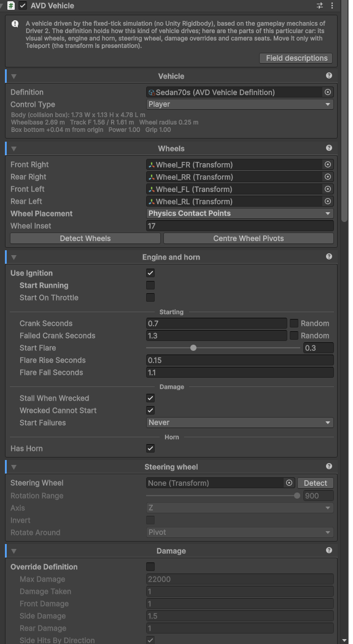The height and width of the screenshot is (644, 353).
Task: Click the Inspector vertical scrollbar
Action: pyautogui.click(x=344, y=111)
